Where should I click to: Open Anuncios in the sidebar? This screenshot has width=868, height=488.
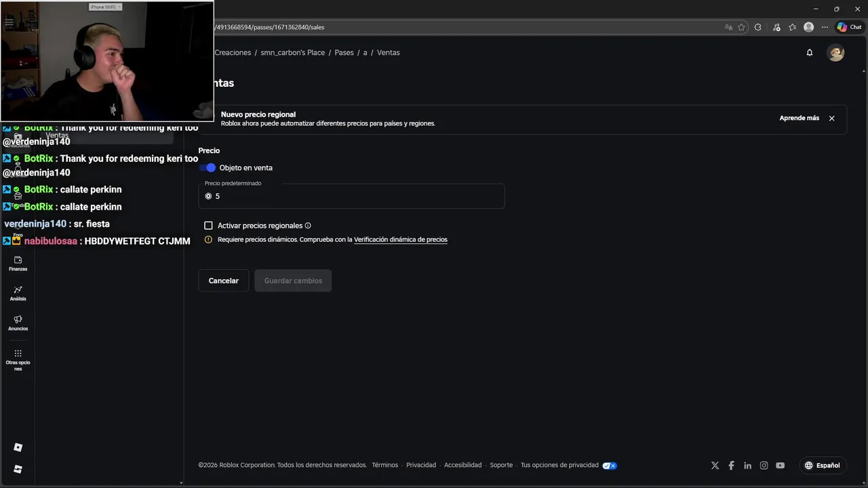[18, 323]
